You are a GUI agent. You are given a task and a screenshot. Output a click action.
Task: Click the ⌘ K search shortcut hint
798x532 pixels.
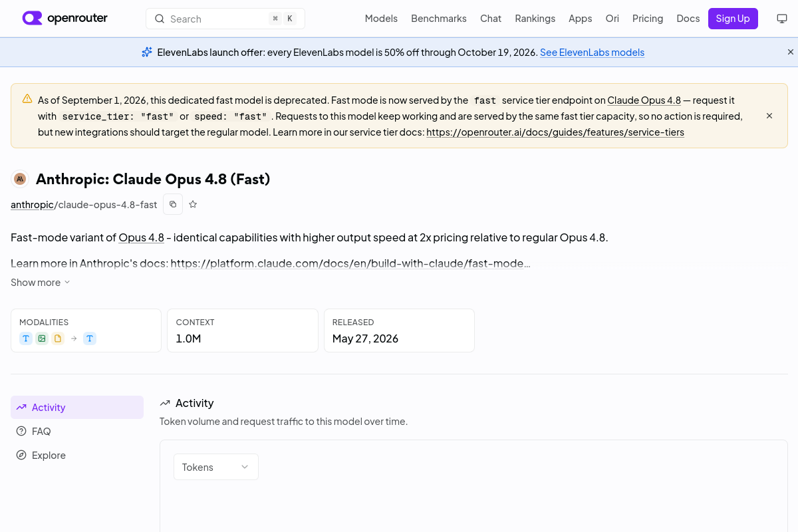282,19
